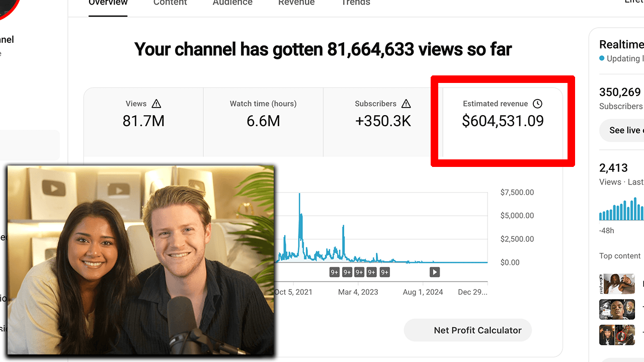Click the $0.00 axis label
Viewport: 644px width, 362px height.
[x=510, y=262]
